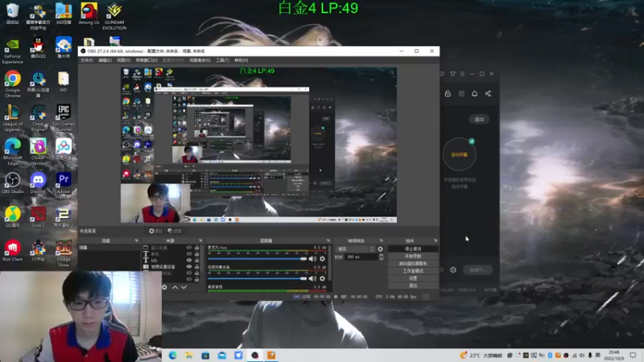This screenshot has height=362, width=644.
Task: Open the Clicker Heroes desktop icon
Action: pyautogui.click(x=38, y=151)
